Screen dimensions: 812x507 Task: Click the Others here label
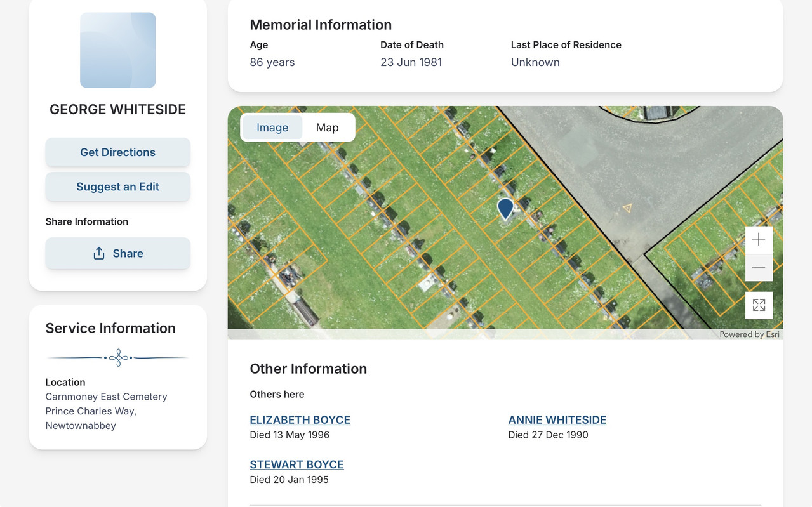click(277, 395)
